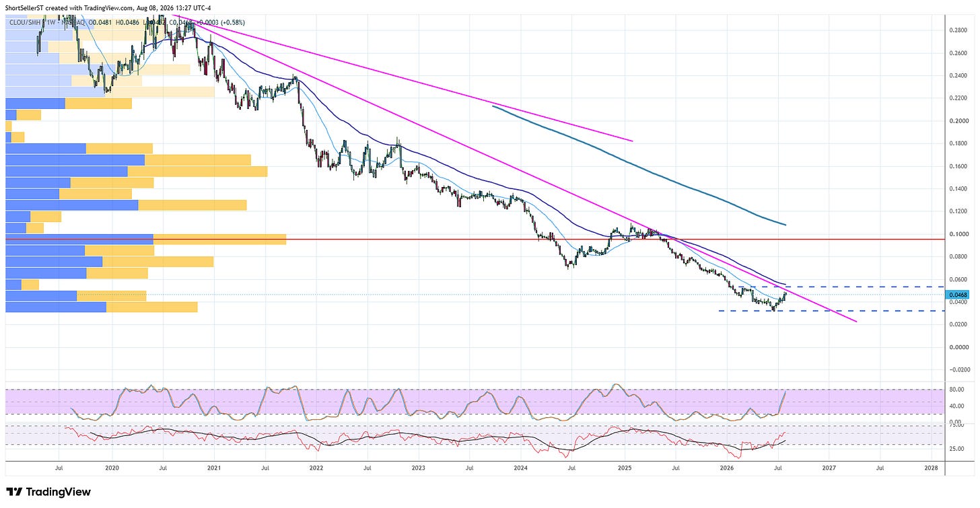Click the 80.00 indicator scale label

pos(957,390)
